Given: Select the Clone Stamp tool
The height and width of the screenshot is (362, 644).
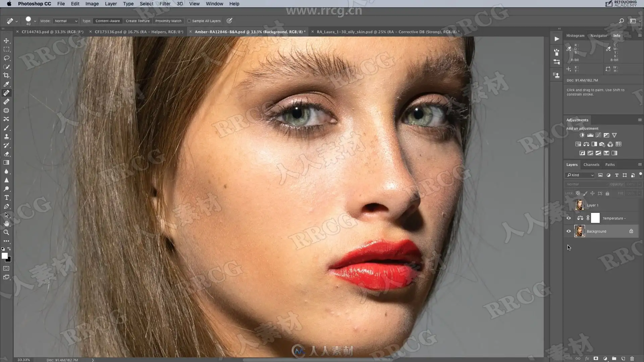Looking at the screenshot, I should click(6, 136).
